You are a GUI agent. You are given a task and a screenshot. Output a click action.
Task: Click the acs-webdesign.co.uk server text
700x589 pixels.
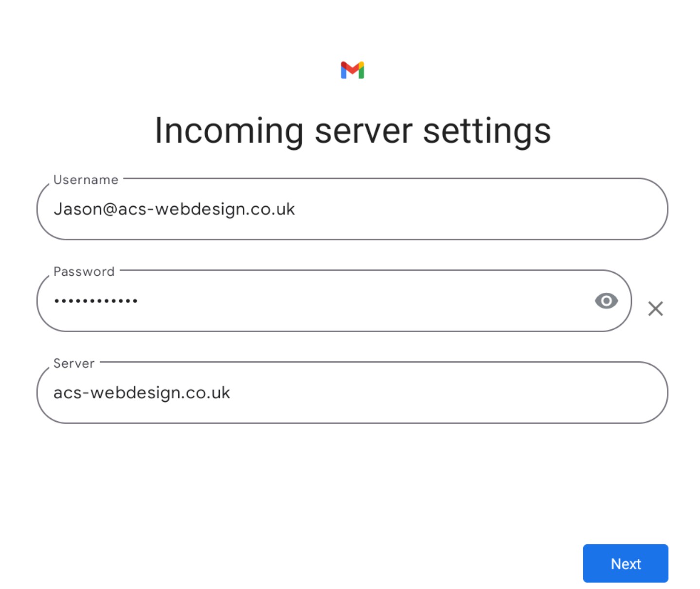tap(142, 393)
